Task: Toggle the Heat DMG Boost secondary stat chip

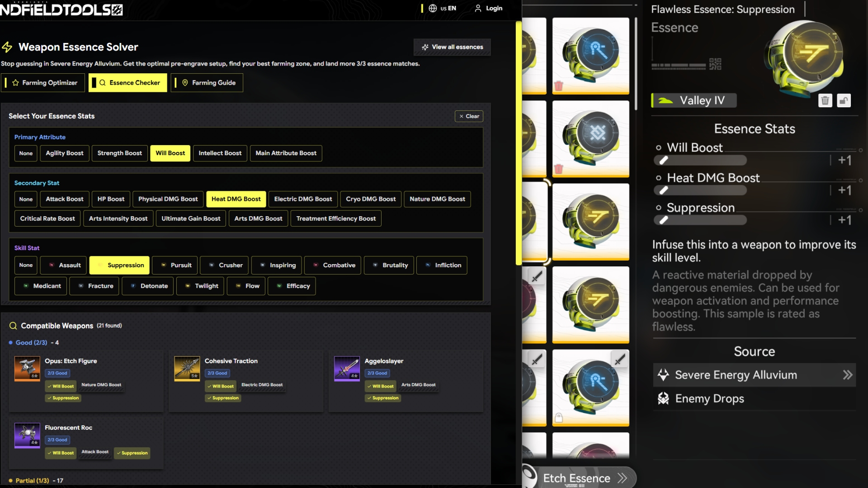Action: click(236, 199)
